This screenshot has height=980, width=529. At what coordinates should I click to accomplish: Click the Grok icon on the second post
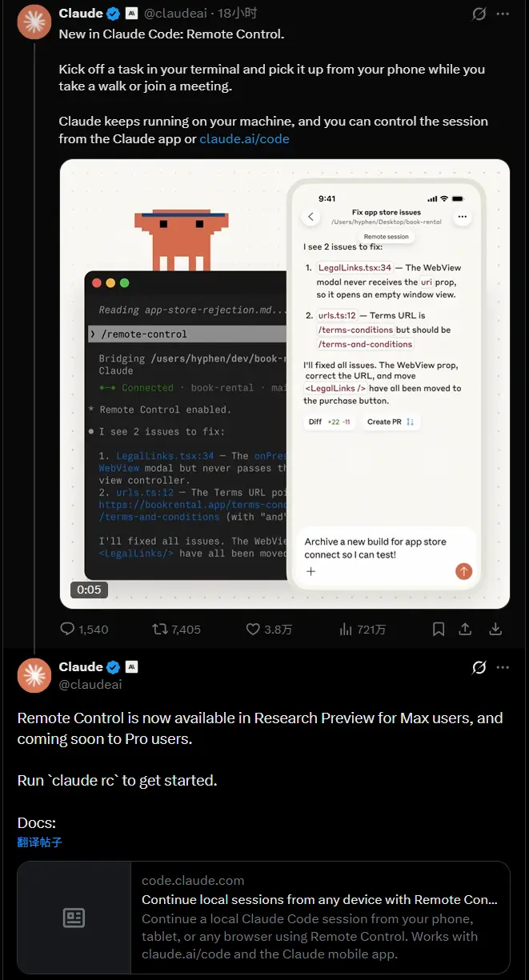pos(479,667)
